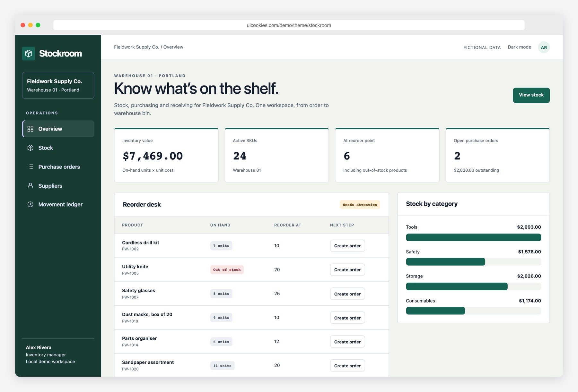Click the browser address bar URL
The width and height of the screenshot is (578, 392).
(289, 25)
